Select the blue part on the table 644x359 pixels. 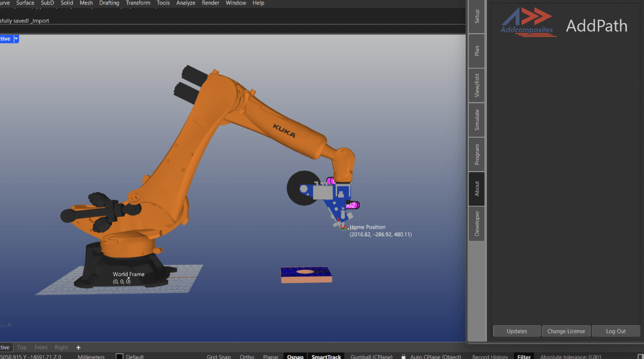tap(306, 275)
